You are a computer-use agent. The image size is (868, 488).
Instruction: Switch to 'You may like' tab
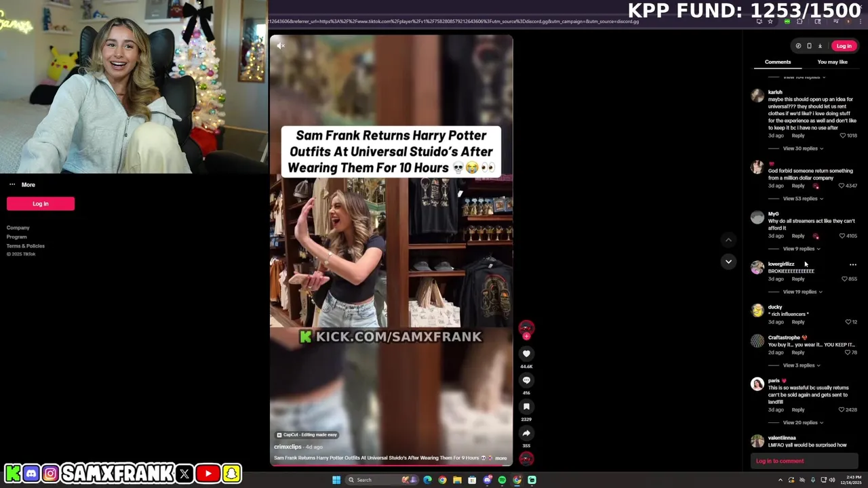[832, 62]
